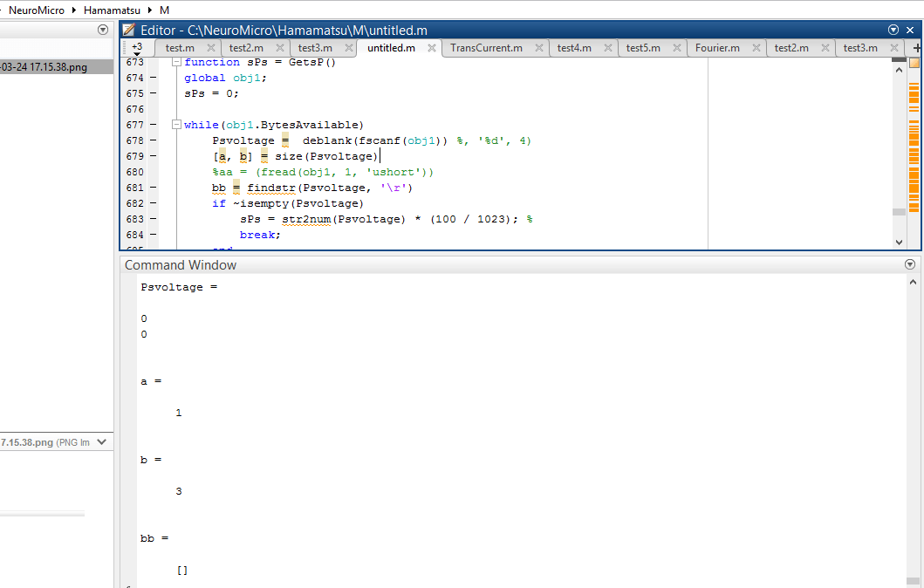Close the untitled.m editor tab
The height and width of the screenshot is (588, 924).
(432, 48)
